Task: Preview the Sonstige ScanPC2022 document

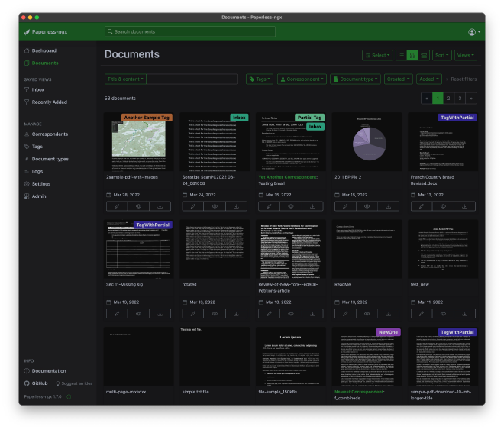Action: [x=215, y=206]
